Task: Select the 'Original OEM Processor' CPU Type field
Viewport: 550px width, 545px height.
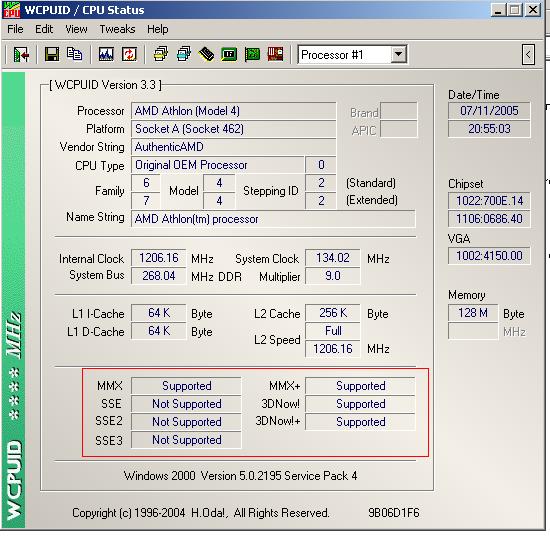Action: tap(217, 165)
